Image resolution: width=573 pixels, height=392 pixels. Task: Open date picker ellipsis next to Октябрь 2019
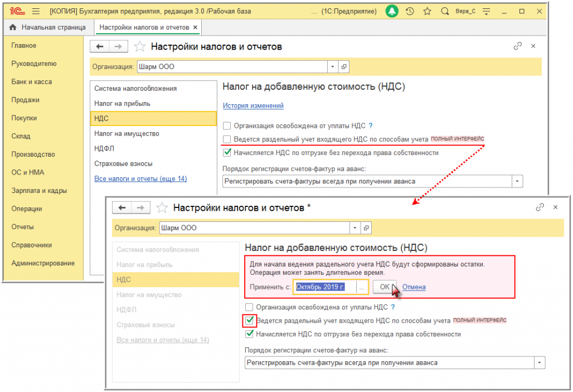click(x=361, y=287)
